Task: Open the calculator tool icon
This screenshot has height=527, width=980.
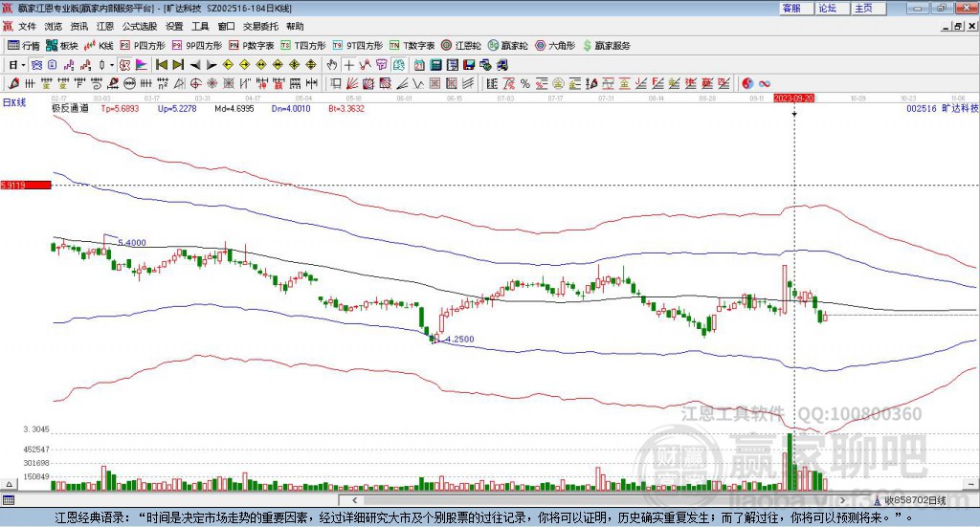Action: point(435,65)
